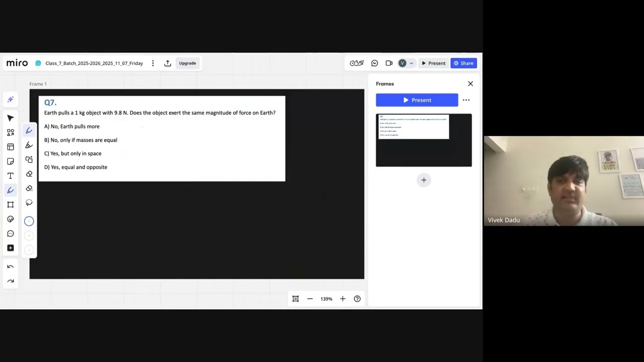Export the board with upload icon
Image resolution: width=644 pixels, height=362 pixels.
coord(168,63)
